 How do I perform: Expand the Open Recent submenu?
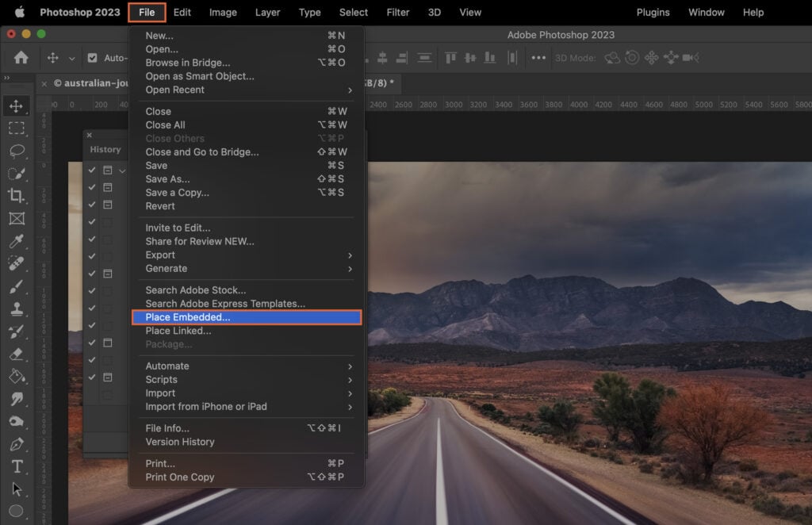coord(238,90)
